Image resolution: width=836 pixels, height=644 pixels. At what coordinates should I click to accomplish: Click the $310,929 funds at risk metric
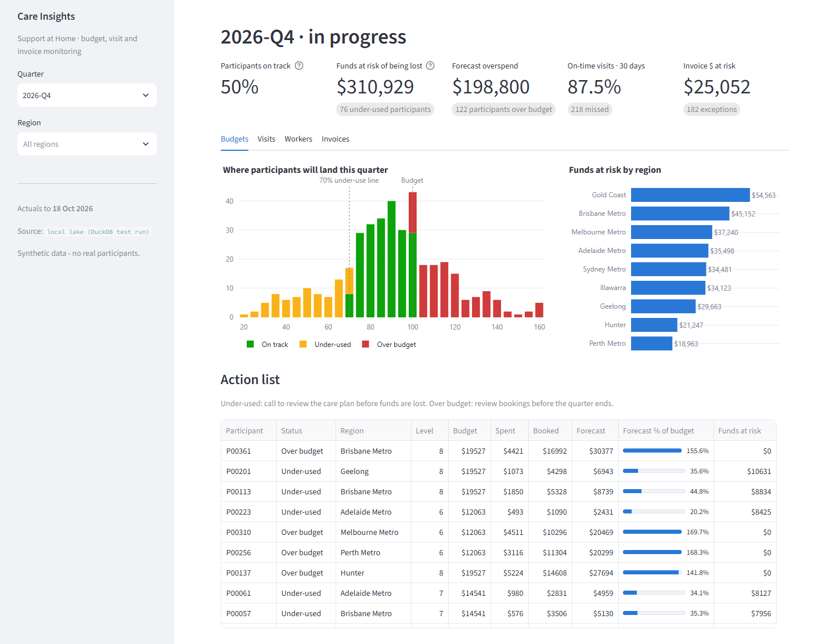(x=375, y=87)
